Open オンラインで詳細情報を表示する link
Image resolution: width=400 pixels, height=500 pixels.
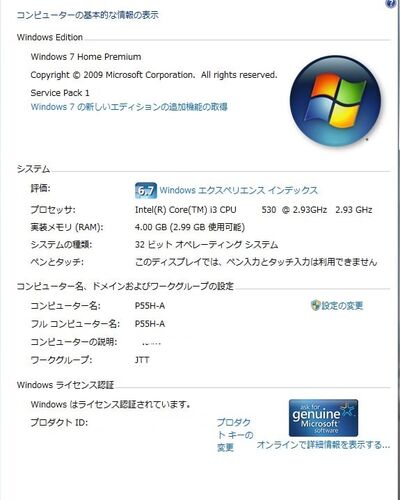tap(323, 445)
